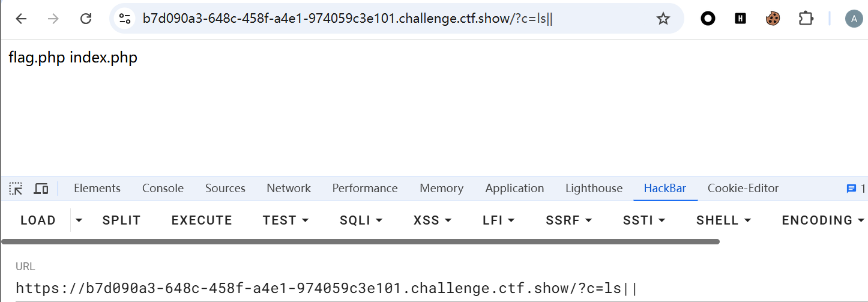Bookmark this page with the star

[663, 19]
